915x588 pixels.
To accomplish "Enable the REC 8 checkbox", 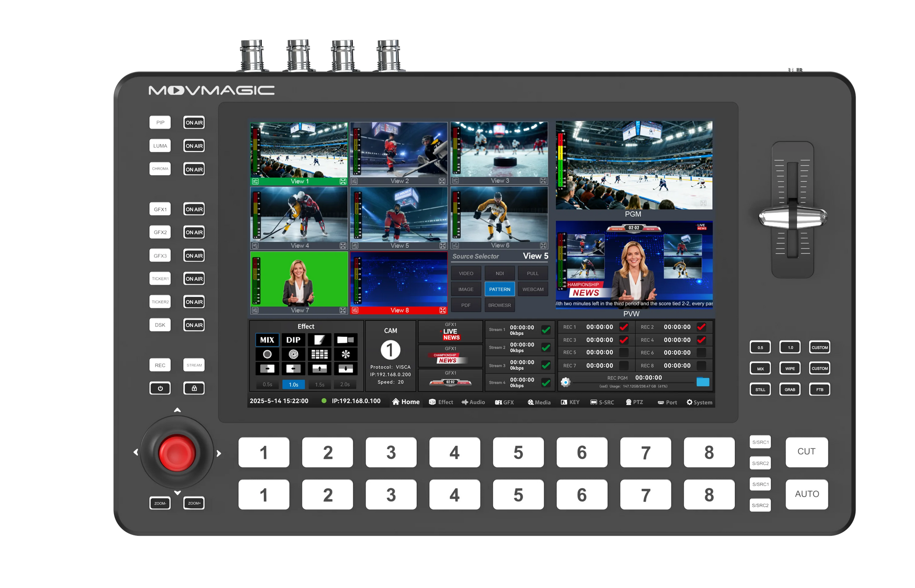I will click(701, 366).
